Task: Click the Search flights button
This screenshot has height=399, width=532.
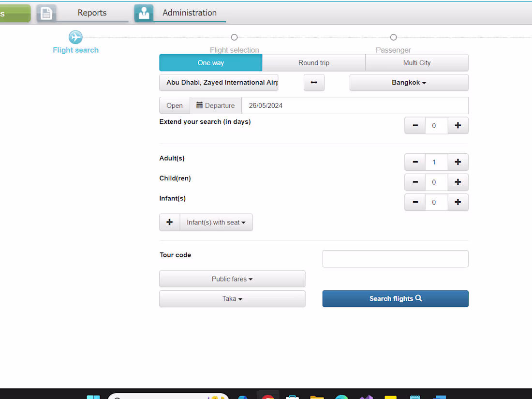Action: (x=395, y=298)
